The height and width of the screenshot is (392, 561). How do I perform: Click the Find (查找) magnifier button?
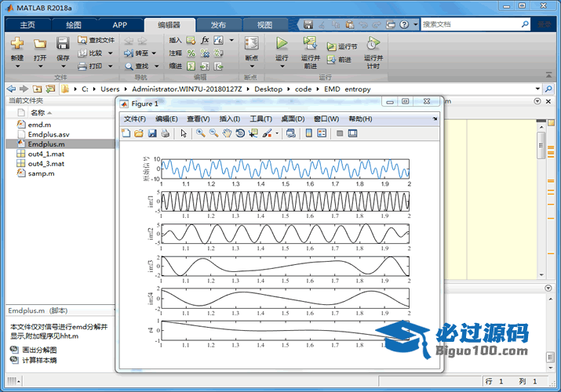137,66
